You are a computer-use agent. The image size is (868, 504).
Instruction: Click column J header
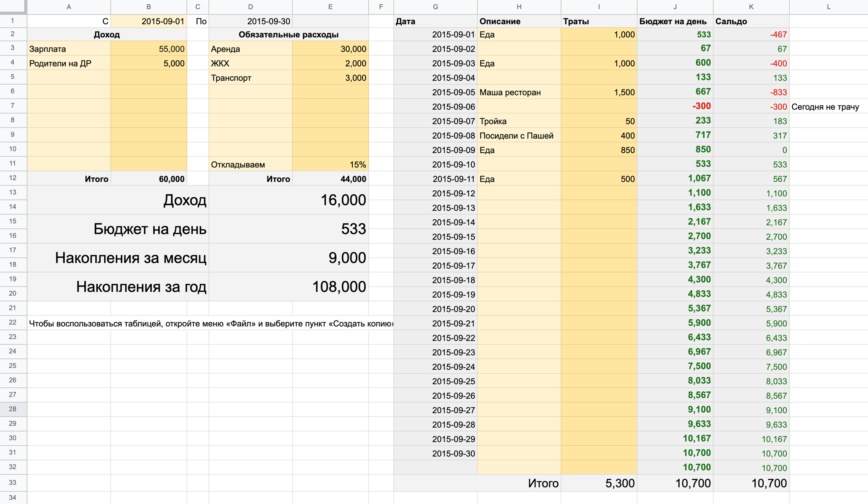(675, 7)
